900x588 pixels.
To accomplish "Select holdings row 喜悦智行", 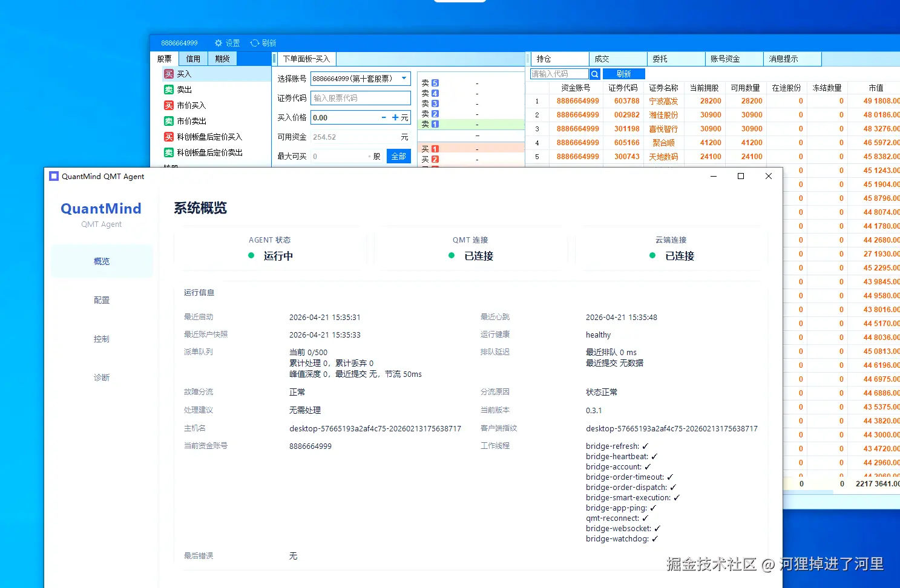I will [x=712, y=129].
